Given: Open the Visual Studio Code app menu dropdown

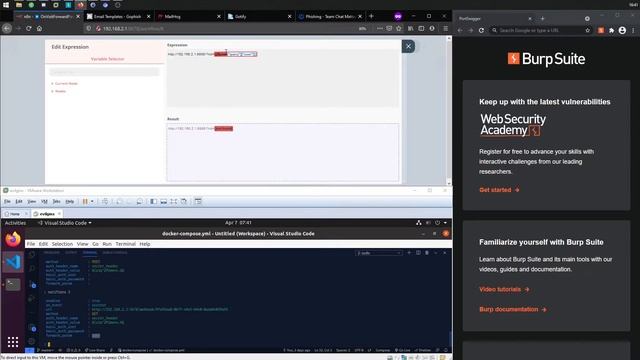Looking at the screenshot, I should point(64,223).
